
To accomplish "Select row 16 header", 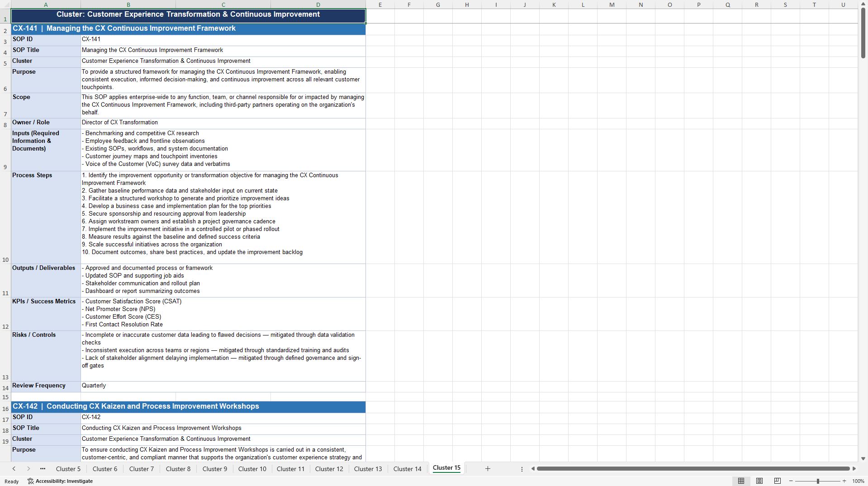I will pyautogui.click(x=5, y=407).
